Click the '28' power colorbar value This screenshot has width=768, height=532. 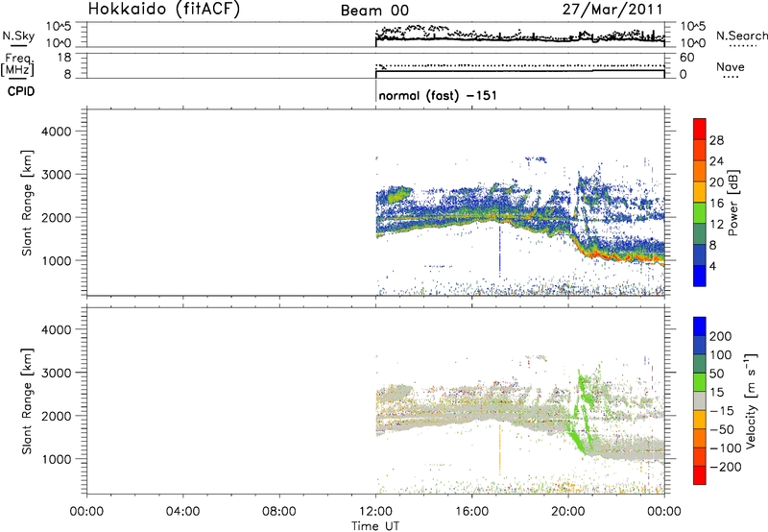click(x=716, y=140)
